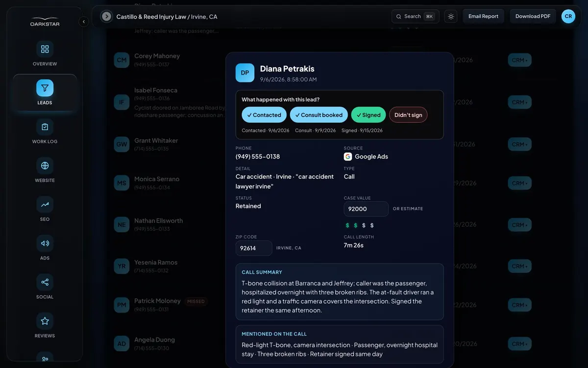Screen dimensions: 588x368
Task: Open the Social share icon
Action: (x=45, y=282)
